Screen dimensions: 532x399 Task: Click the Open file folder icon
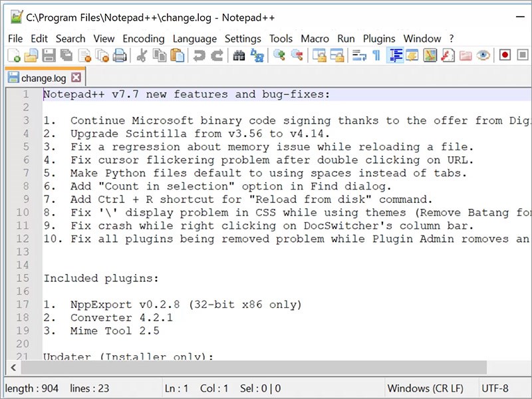click(x=31, y=55)
